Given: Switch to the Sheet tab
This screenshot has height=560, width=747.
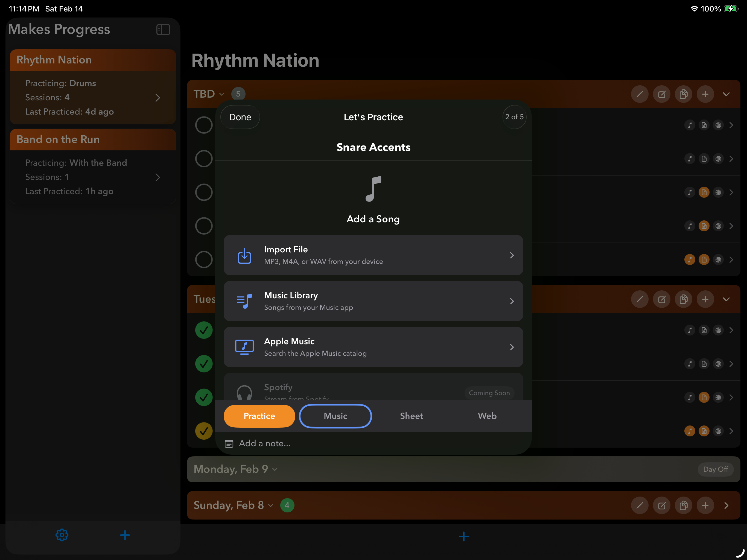Looking at the screenshot, I should tap(411, 416).
